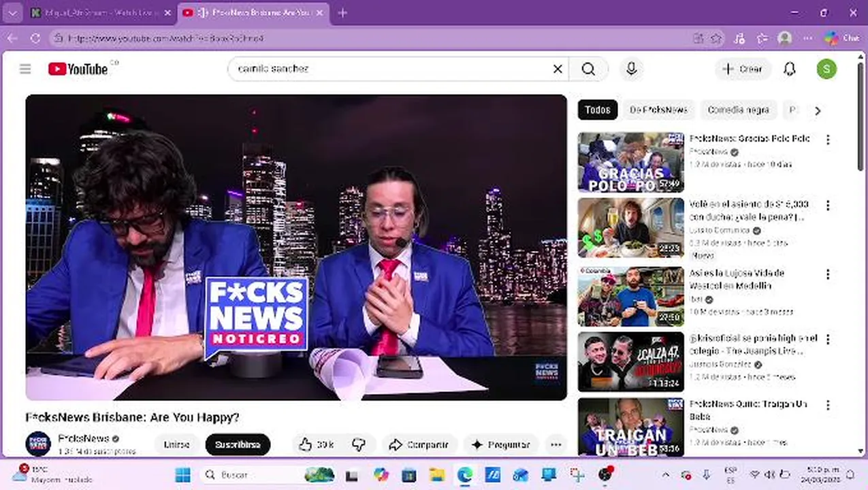Open Volé en el asiento video thumbnail
Screen dimensions: 868x490
[x=631, y=228]
